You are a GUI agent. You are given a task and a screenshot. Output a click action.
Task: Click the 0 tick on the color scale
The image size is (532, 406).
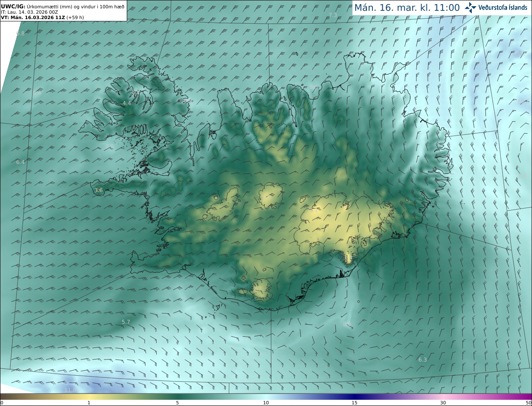[x=2, y=403]
